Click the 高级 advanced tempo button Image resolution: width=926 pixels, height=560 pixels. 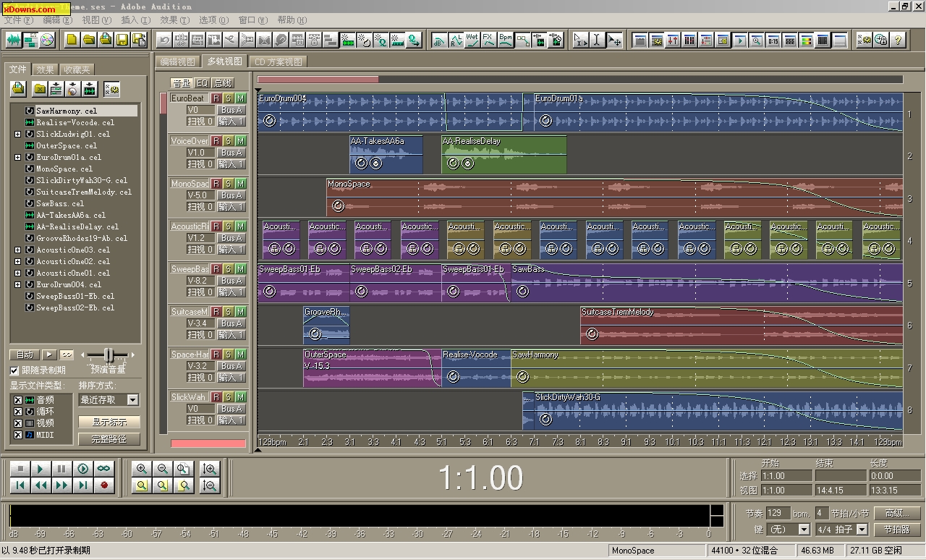(896, 513)
